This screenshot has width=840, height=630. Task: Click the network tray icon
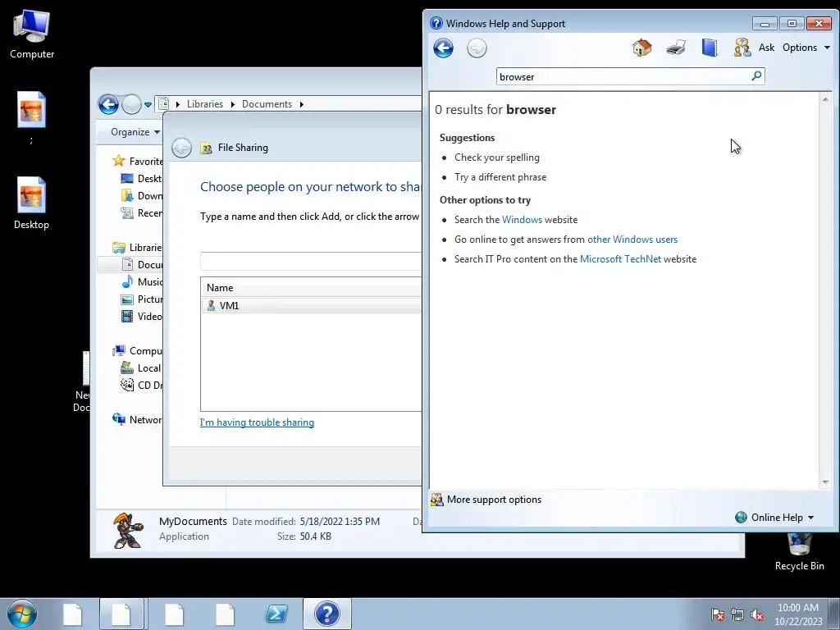click(737, 614)
